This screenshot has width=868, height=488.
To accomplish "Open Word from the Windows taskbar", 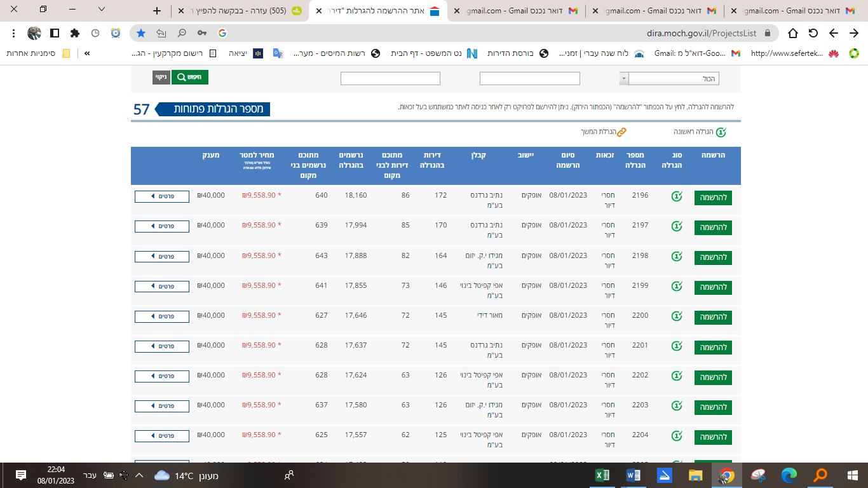I will (x=633, y=475).
